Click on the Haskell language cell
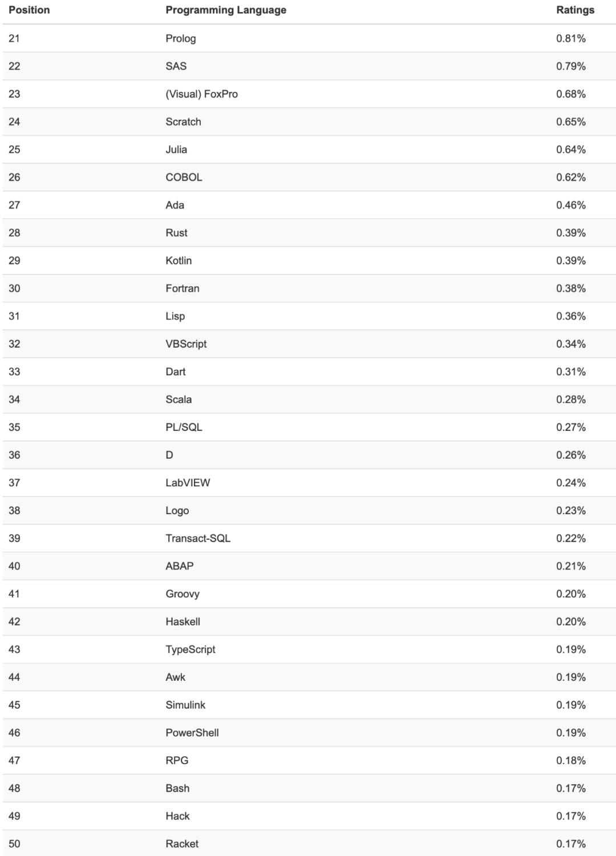 click(x=183, y=621)
